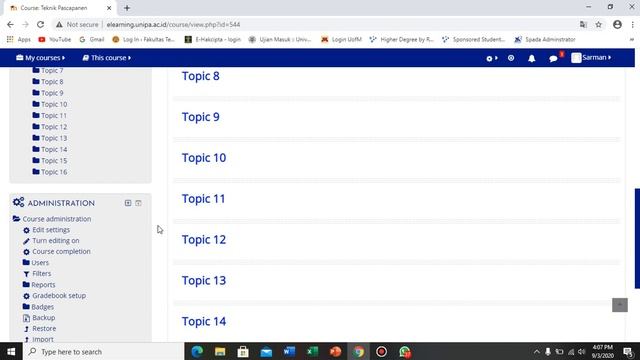
Task: Click the translate page icon in address bar
Action: [x=583, y=24]
